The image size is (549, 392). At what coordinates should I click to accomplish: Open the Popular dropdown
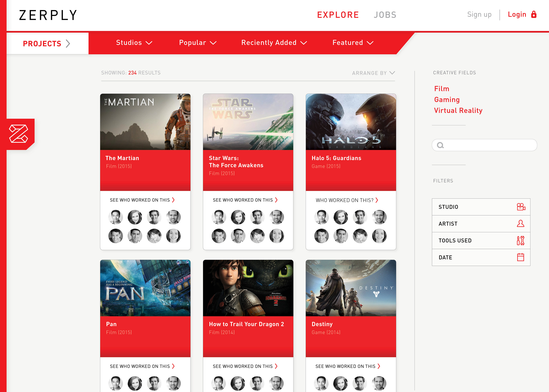tap(198, 43)
